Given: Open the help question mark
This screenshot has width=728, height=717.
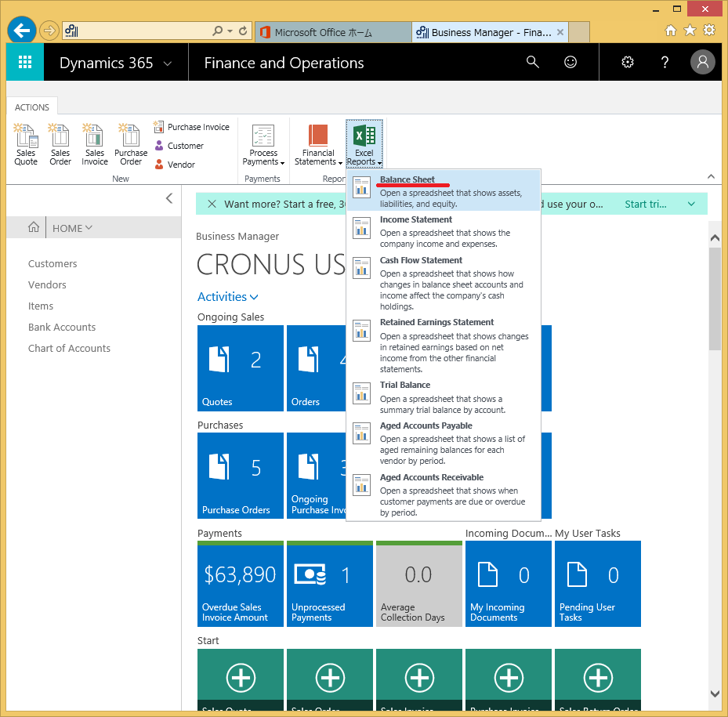Looking at the screenshot, I should pos(665,62).
